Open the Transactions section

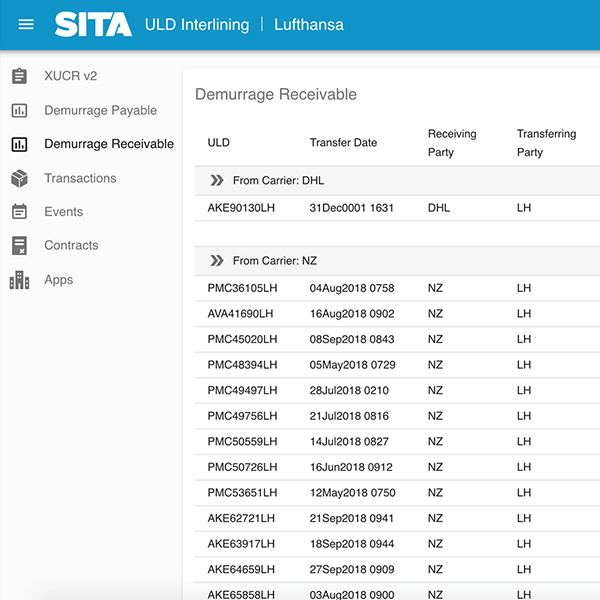(x=80, y=178)
